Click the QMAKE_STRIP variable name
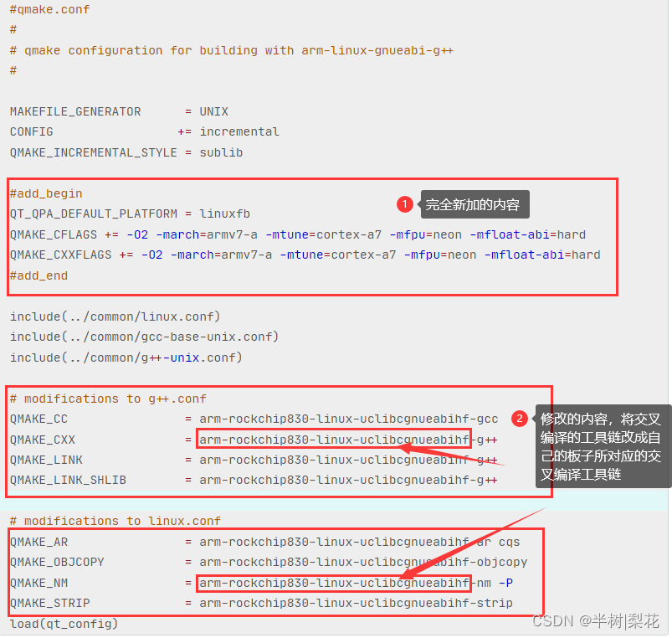672x638 pixels. pyautogui.click(x=49, y=604)
